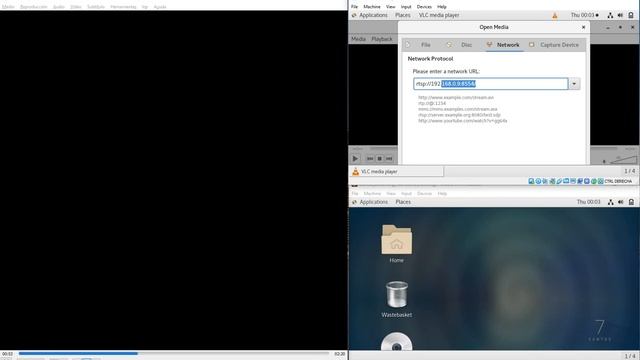Open the Media menu in guest VLC

(x=358, y=39)
